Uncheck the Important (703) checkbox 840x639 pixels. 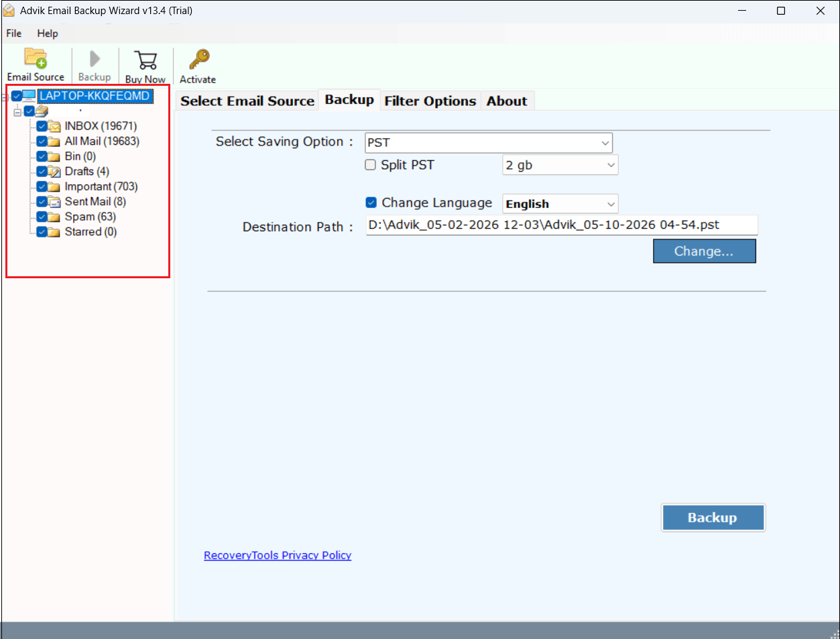[x=42, y=186]
